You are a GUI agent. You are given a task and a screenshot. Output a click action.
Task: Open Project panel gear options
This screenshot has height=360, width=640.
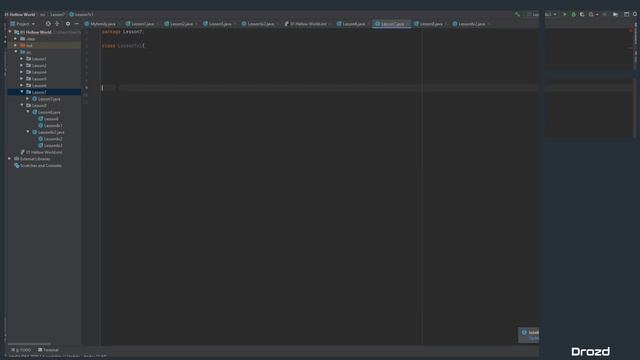68,24
